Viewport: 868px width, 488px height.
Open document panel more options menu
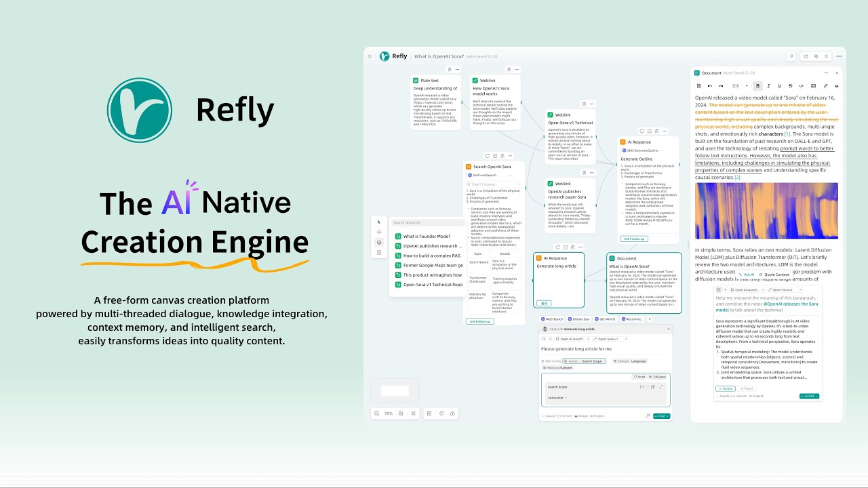pos(826,73)
